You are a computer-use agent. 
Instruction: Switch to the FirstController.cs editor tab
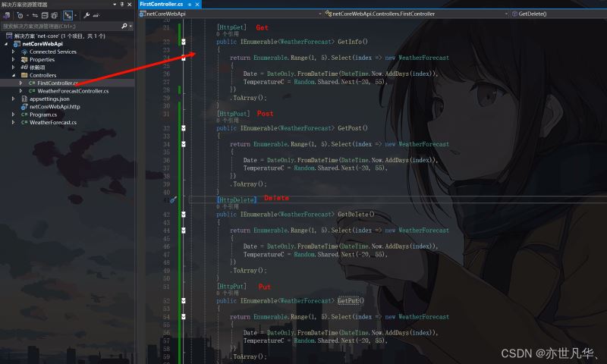(161, 5)
